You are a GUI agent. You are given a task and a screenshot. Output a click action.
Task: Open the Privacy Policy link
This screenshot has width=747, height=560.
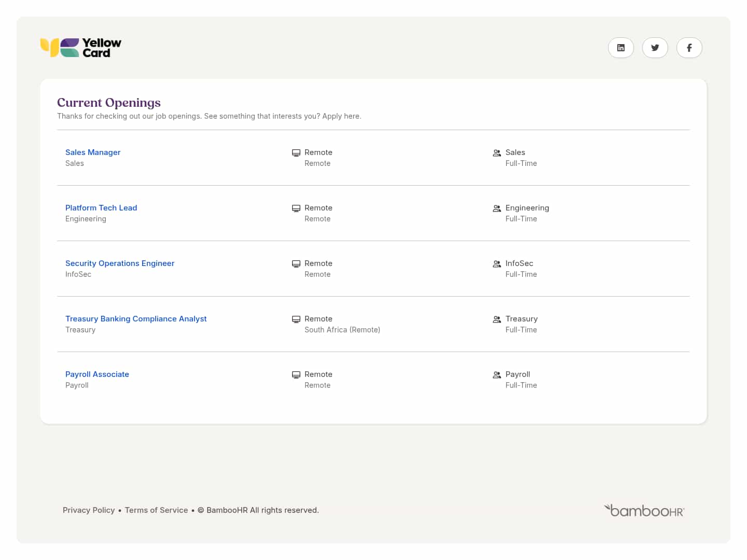(89, 510)
